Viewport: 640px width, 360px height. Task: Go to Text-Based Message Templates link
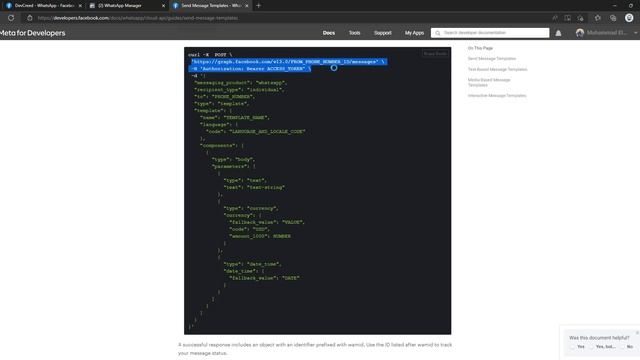(x=497, y=69)
